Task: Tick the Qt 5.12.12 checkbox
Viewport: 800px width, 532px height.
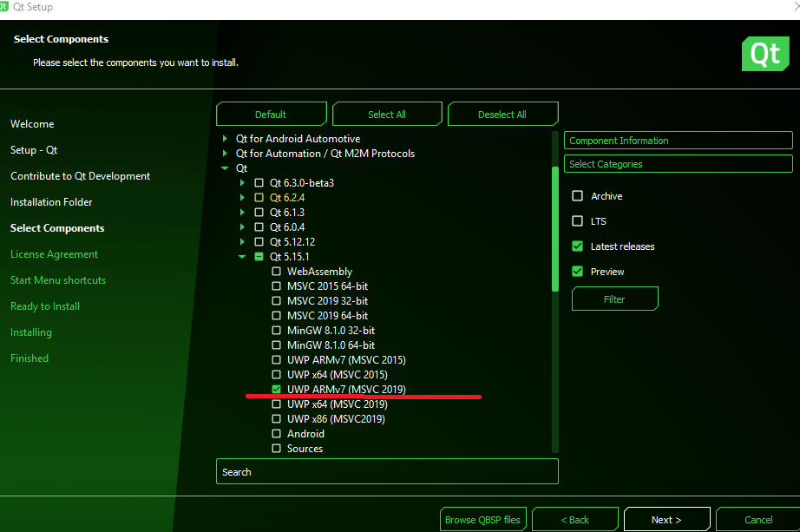Action: click(259, 242)
